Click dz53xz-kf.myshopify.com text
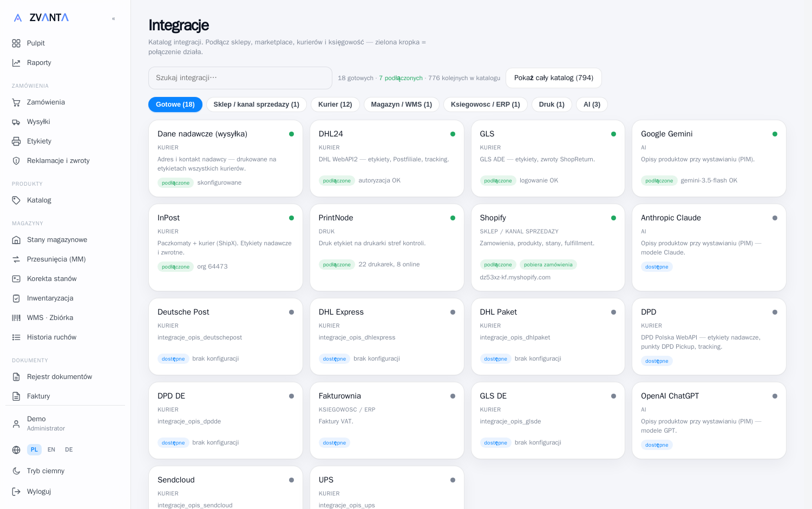 (515, 277)
